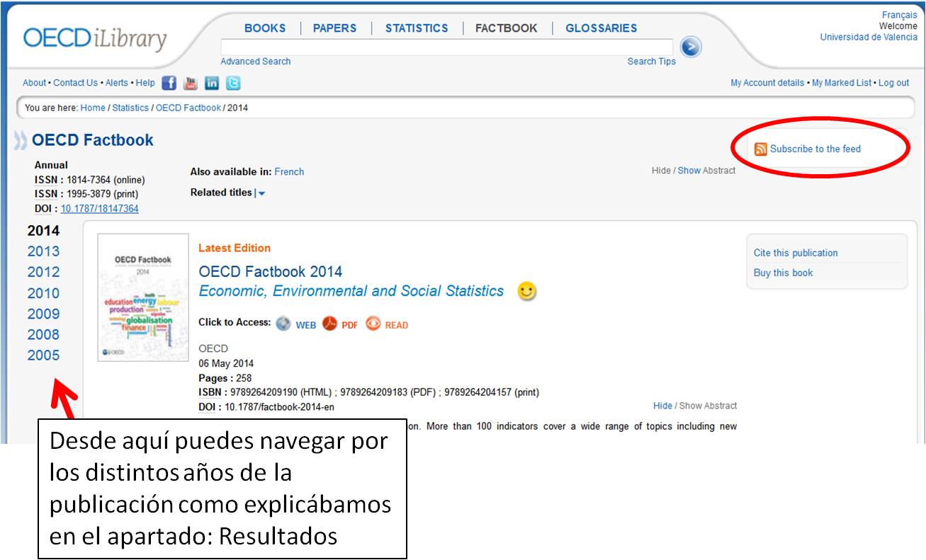Go to Statistics in the breadcrumb
Viewport: 926px width, 560px height.
130,108
